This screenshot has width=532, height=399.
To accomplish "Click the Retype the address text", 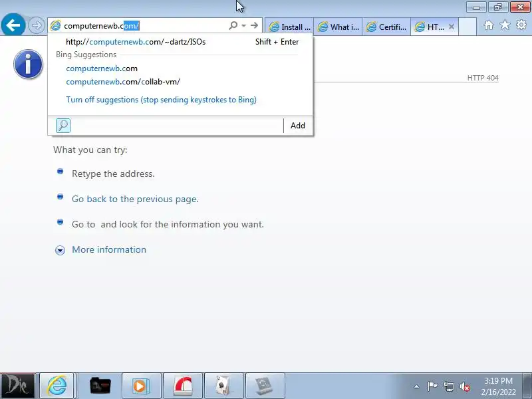I will (113, 174).
